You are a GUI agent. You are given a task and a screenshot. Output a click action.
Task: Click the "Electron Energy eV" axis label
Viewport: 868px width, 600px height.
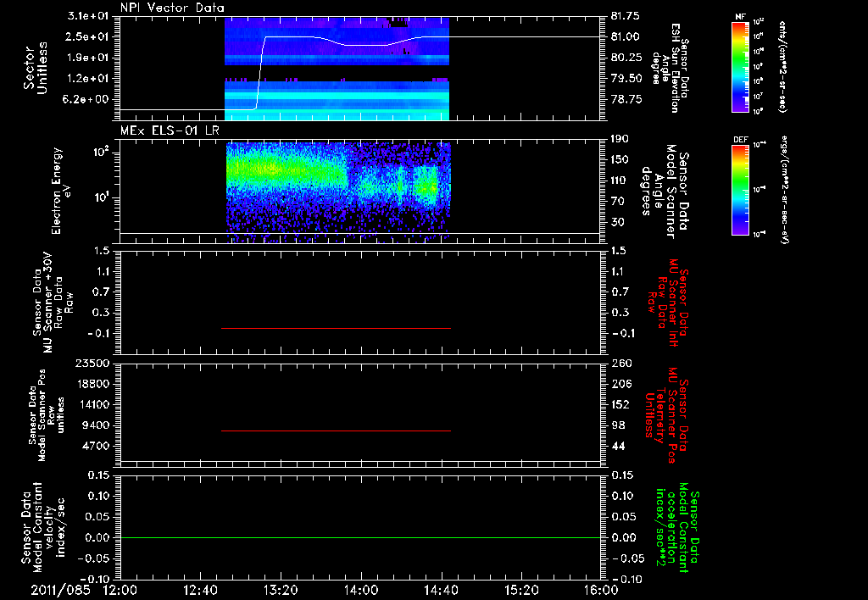(61, 191)
